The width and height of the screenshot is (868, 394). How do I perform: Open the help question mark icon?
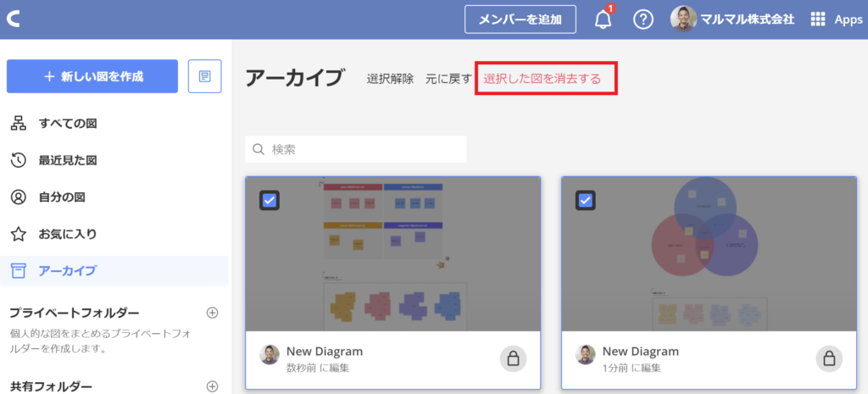(x=643, y=19)
